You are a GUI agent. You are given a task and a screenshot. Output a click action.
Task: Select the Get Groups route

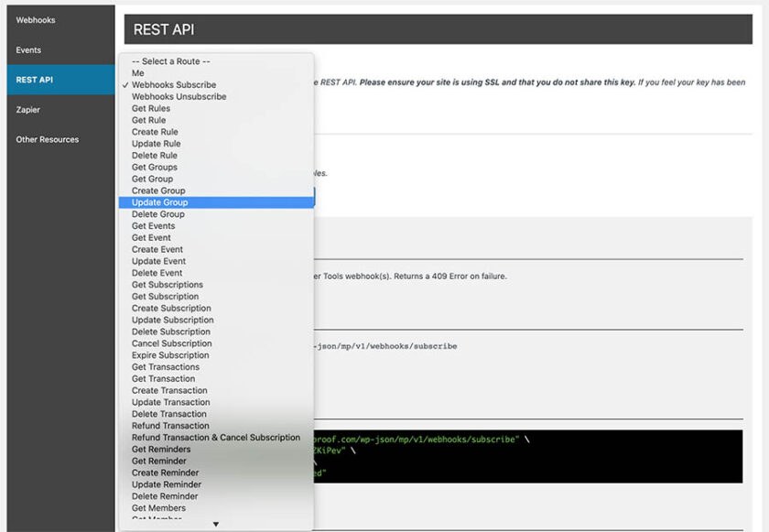click(x=153, y=167)
